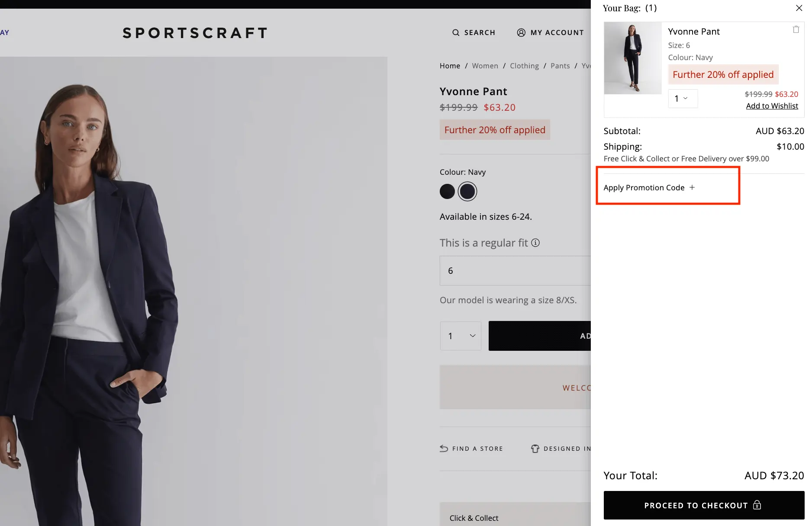This screenshot has width=812, height=526.
Task: Go to Clothing breadcrumb
Action: coord(524,66)
